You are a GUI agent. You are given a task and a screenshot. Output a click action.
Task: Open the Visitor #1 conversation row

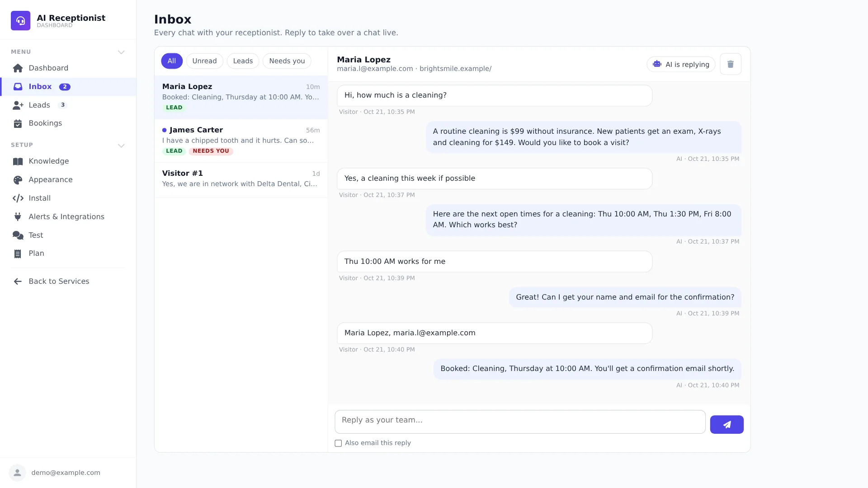(x=241, y=180)
